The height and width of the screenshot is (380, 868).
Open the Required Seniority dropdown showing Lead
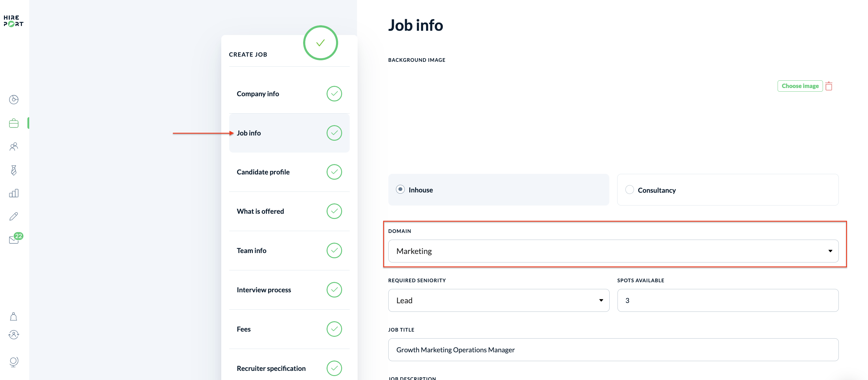coord(499,301)
